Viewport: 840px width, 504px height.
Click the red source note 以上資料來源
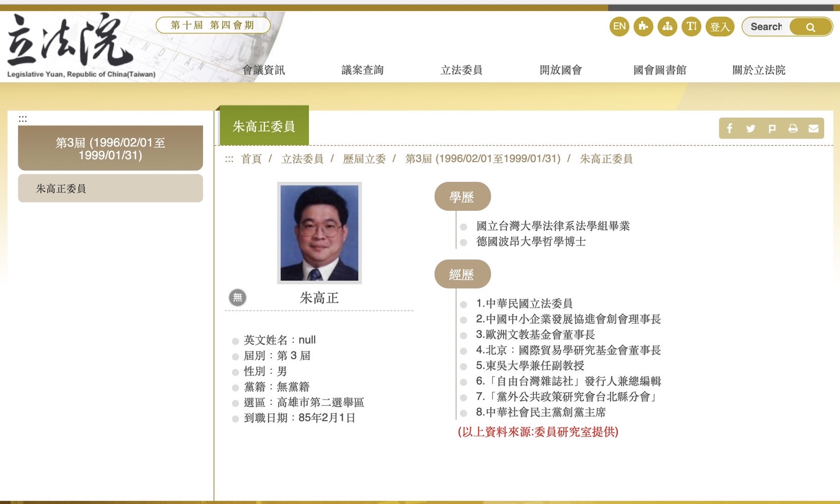(538, 432)
